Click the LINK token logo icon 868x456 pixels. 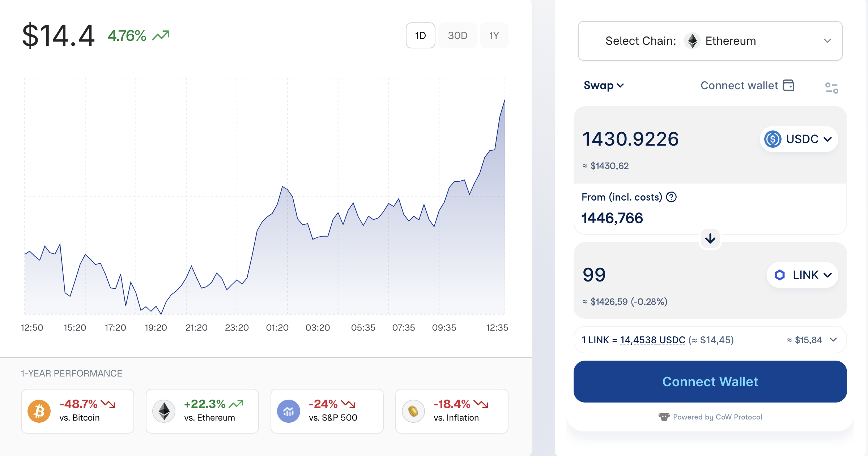click(779, 275)
